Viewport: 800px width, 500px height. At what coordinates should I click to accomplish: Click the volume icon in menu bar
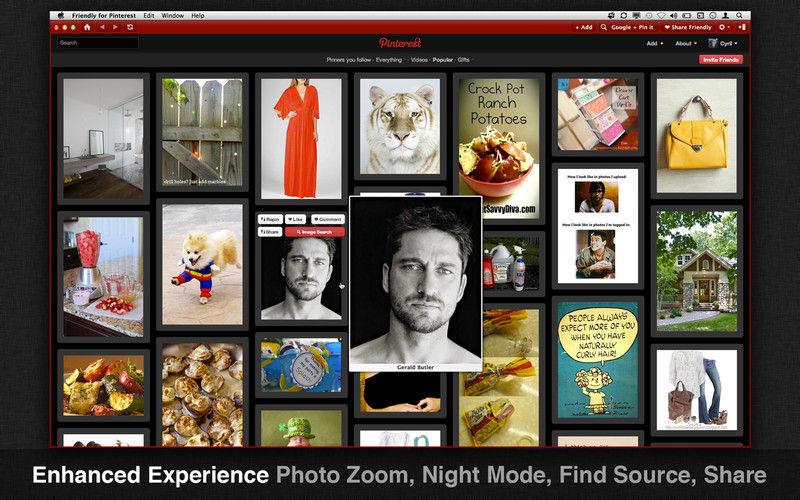pos(673,16)
